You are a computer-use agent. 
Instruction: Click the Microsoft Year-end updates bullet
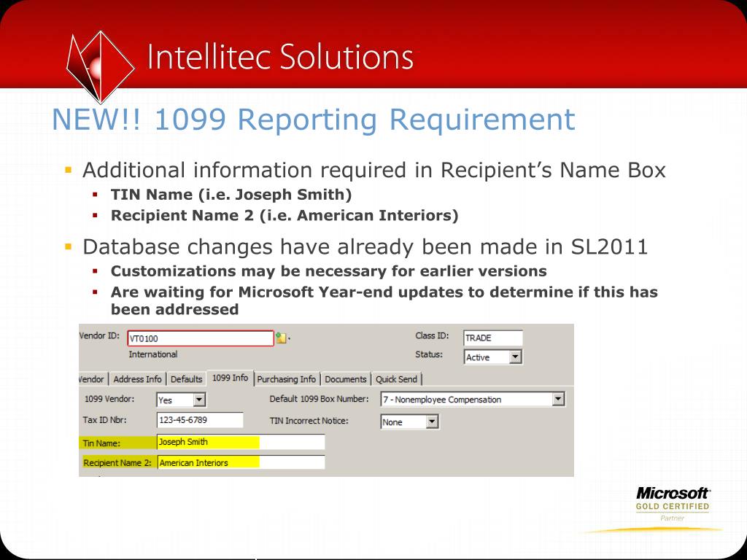pos(384,300)
